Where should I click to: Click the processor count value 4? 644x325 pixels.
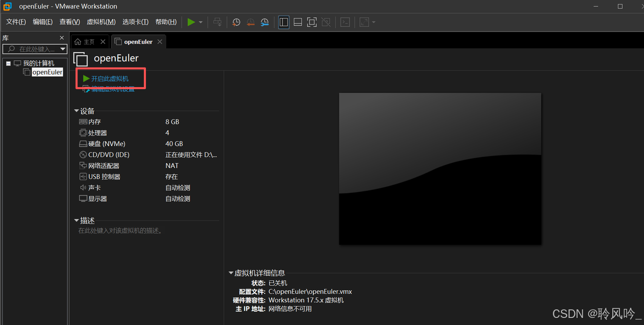pos(168,133)
